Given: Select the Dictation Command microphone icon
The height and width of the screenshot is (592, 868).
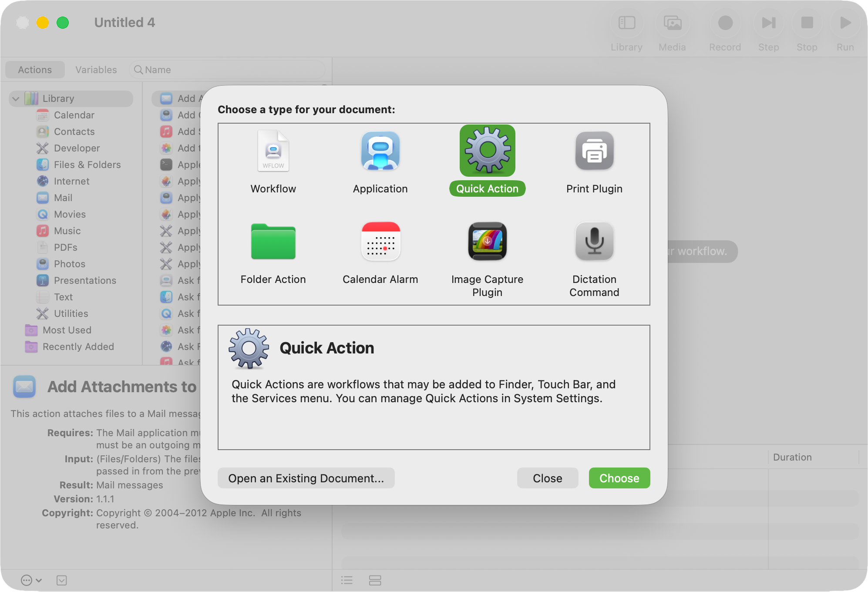Looking at the screenshot, I should pyautogui.click(x=594, y=242).
